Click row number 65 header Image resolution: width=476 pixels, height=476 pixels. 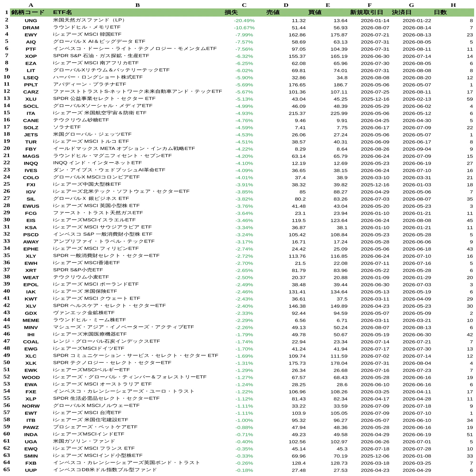pyautogui.click(x=7, y=470)
